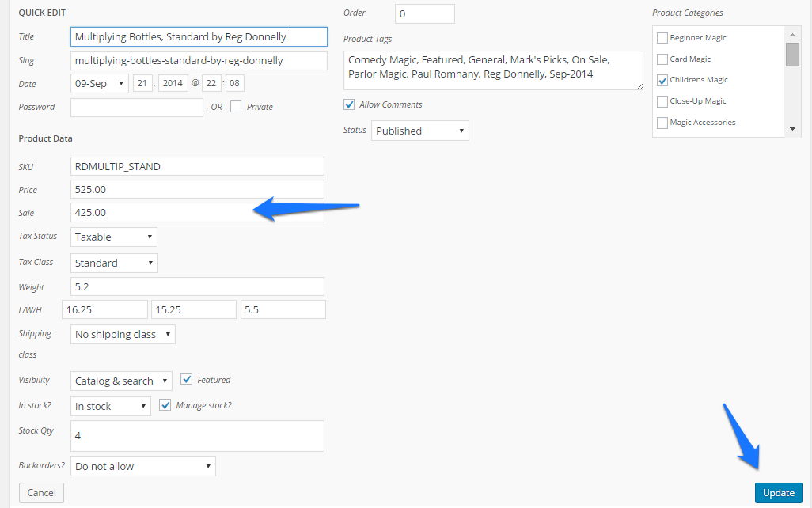
Task: Check the Beginner Magic category
Action: (662, 38)
